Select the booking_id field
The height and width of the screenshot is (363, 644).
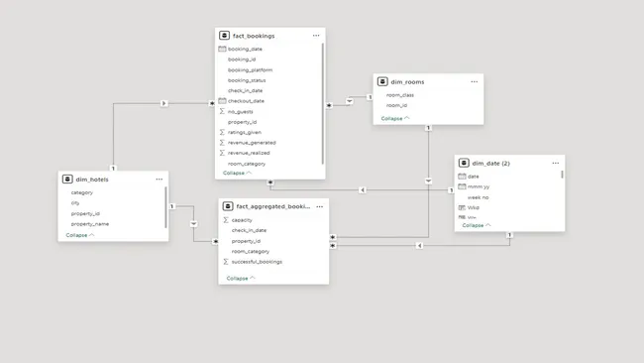pos(242,60)
